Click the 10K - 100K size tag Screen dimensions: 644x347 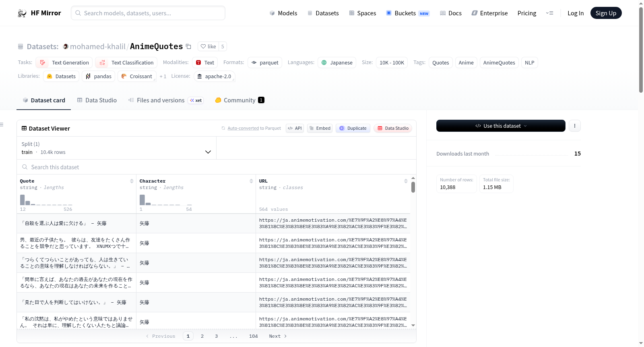[392, 62]
